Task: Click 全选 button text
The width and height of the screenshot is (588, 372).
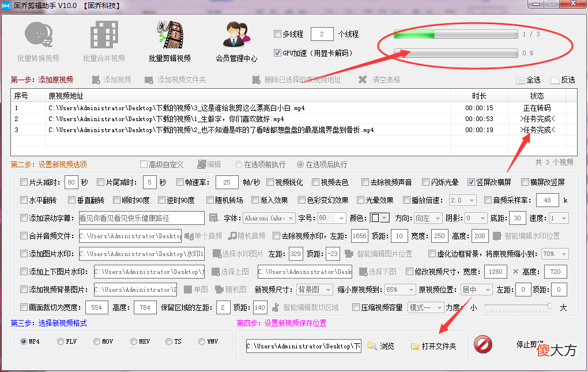Action: 533,80
